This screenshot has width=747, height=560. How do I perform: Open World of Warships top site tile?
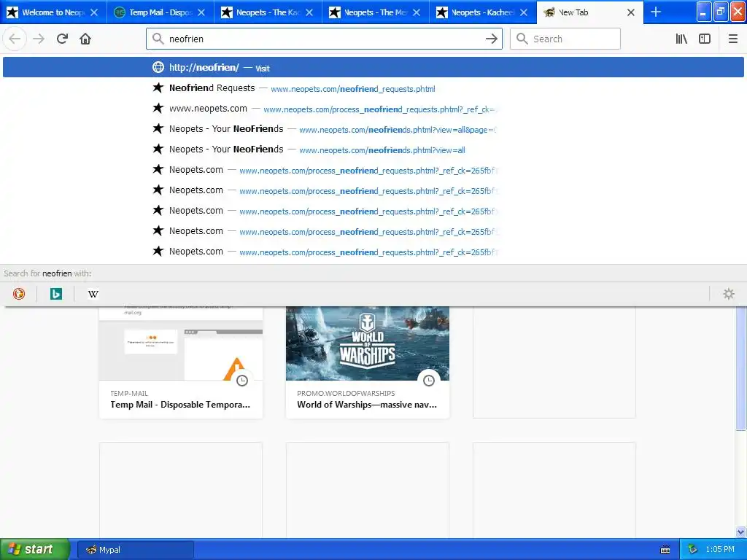pos(368,362)
